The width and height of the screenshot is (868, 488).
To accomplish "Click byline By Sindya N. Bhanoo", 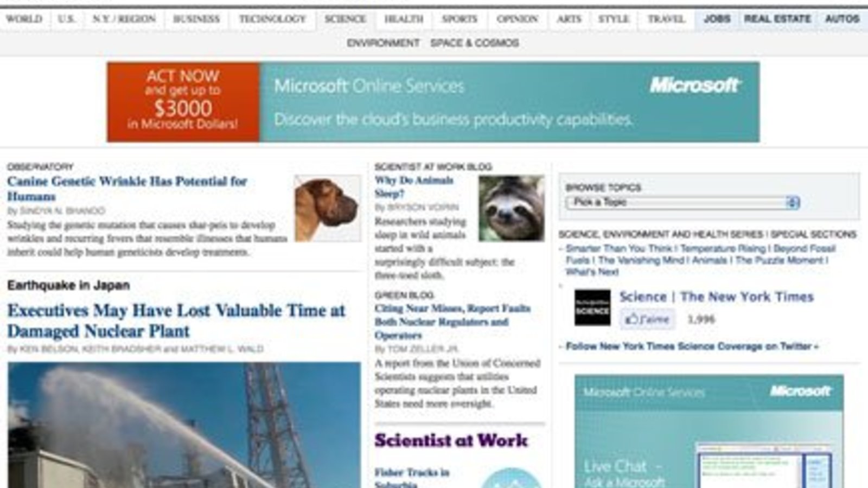I will 56,211.
